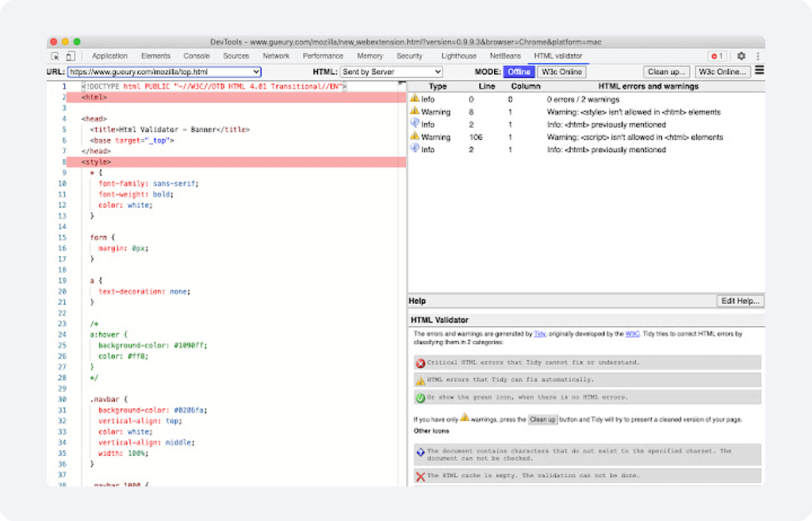This screenshot has height=521, width=812.
Task: Click the yellow warning icon beside 'Tidy can fix automatically'
Action: tap(420, 381)
